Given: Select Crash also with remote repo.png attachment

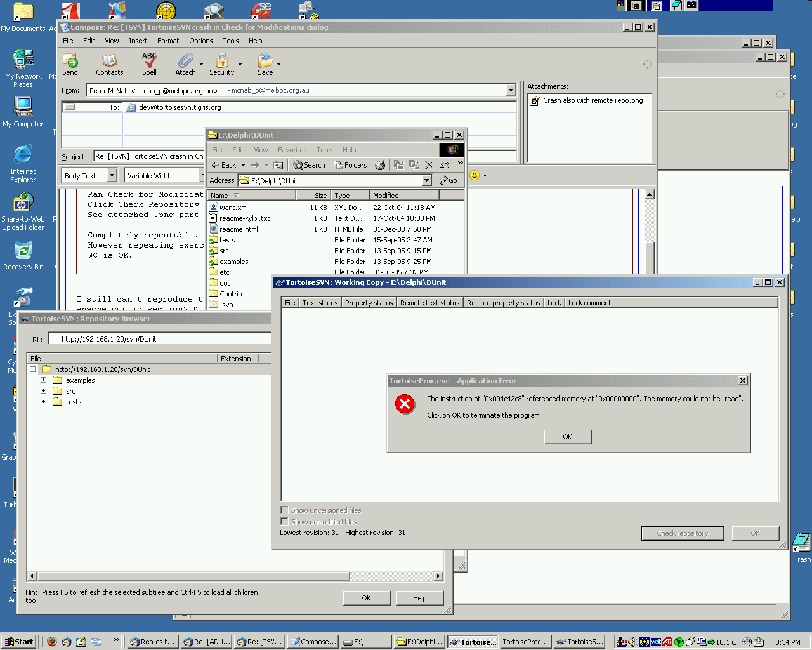Looking at the screenshot, I should pyautogui.click(x=587, y=100).
